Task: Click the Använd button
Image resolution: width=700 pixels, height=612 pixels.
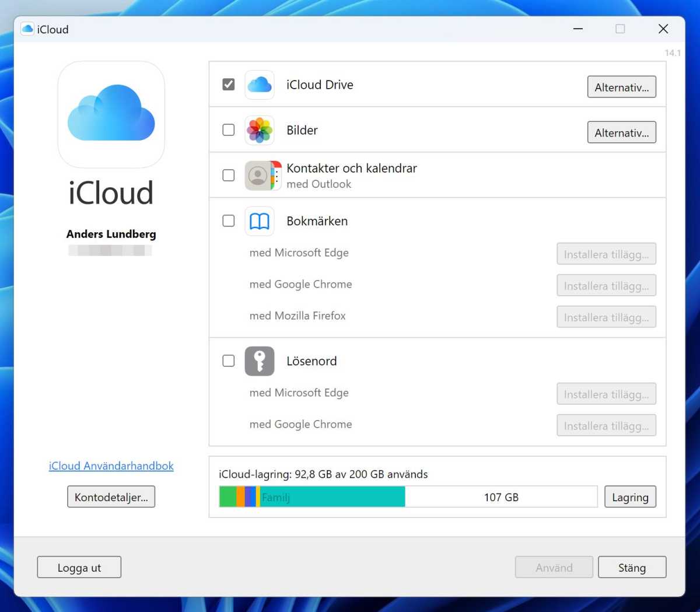Action: pyautogui.click(x=554, y=567)
